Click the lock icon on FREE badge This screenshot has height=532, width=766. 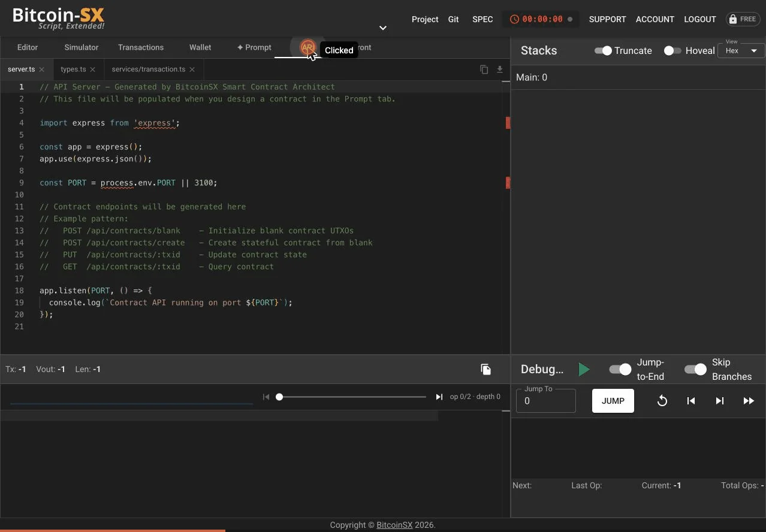tap(732, 19)
